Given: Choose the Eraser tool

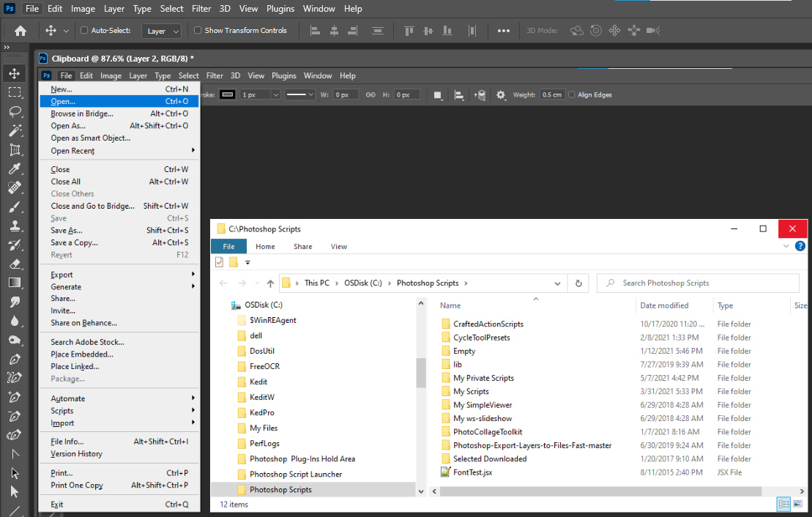Looking at the screenshot, I should coord(15,264).
